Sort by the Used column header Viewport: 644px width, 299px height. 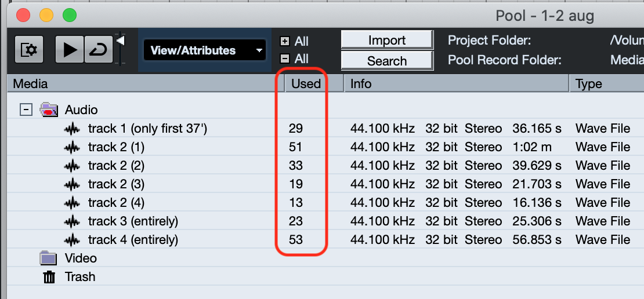tap(306, 84)
